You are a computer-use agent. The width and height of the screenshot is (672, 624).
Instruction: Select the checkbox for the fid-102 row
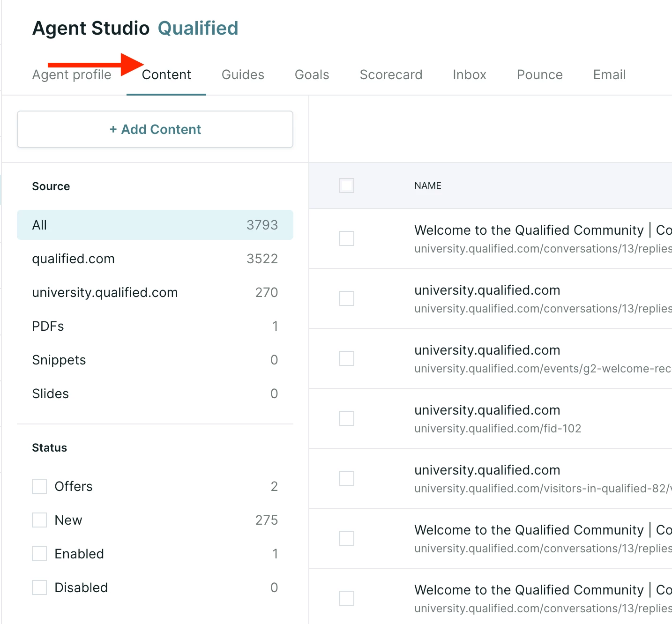pos(347,418)
